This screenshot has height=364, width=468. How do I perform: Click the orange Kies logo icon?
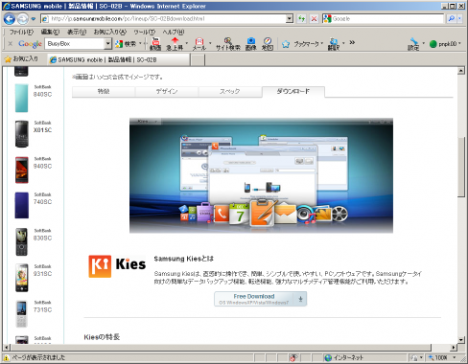tap(100, 266)
